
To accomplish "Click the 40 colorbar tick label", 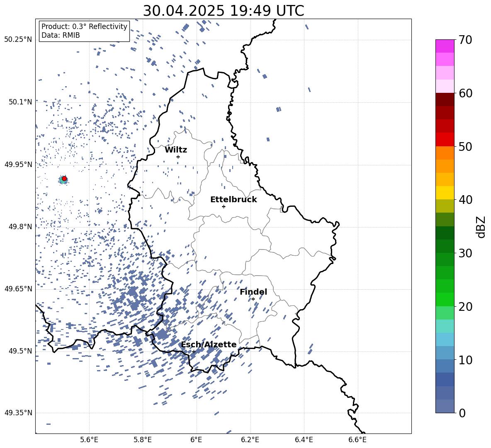I will pos(466,200).
